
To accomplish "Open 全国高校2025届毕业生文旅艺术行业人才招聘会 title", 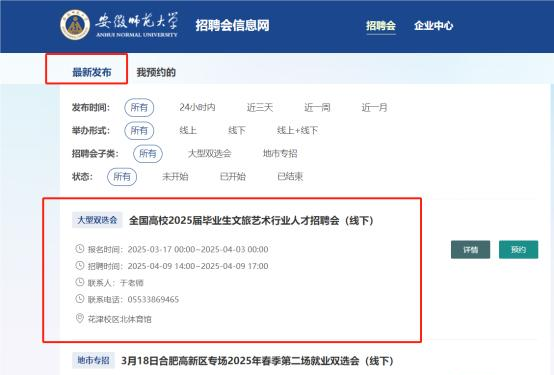I will pyautogui.click(x=252, y=221).
